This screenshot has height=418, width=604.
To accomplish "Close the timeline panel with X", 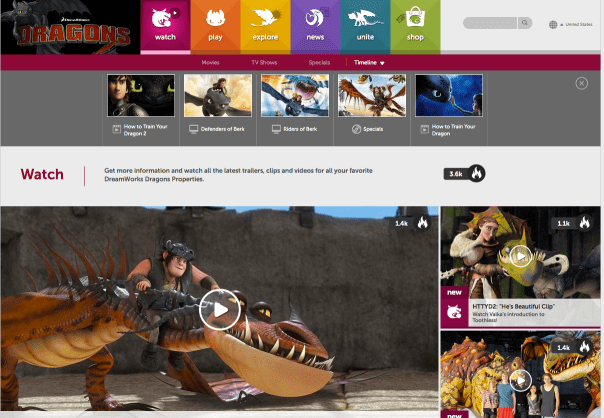I will [x=581, y=83].
